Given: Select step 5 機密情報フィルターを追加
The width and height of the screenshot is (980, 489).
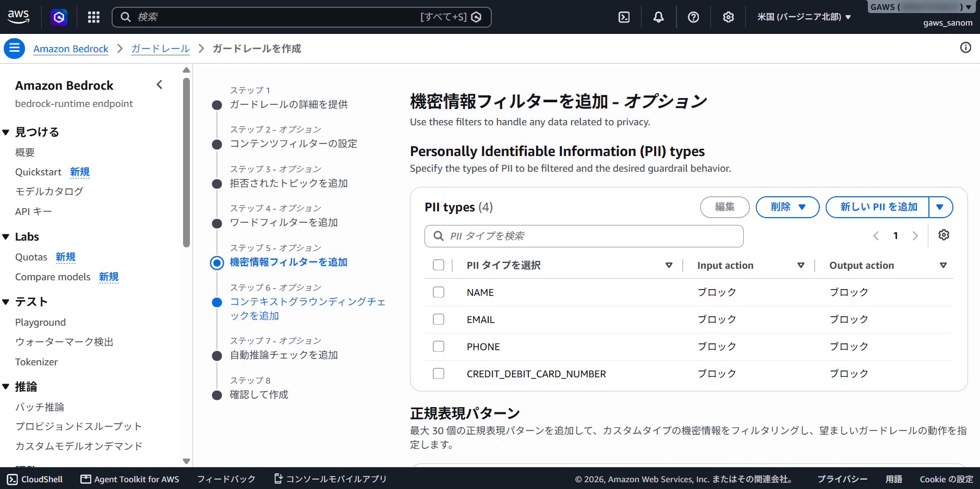Looking at the screenshot, I should point(288,262).
